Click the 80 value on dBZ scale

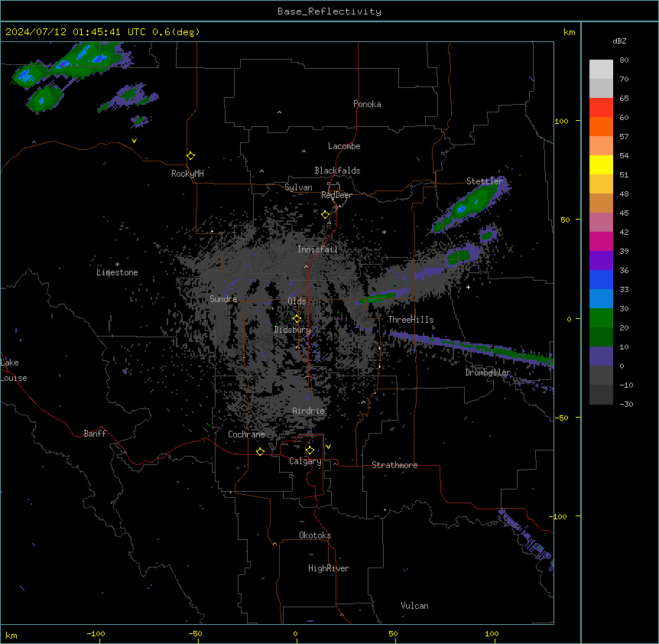coord(624,60)
